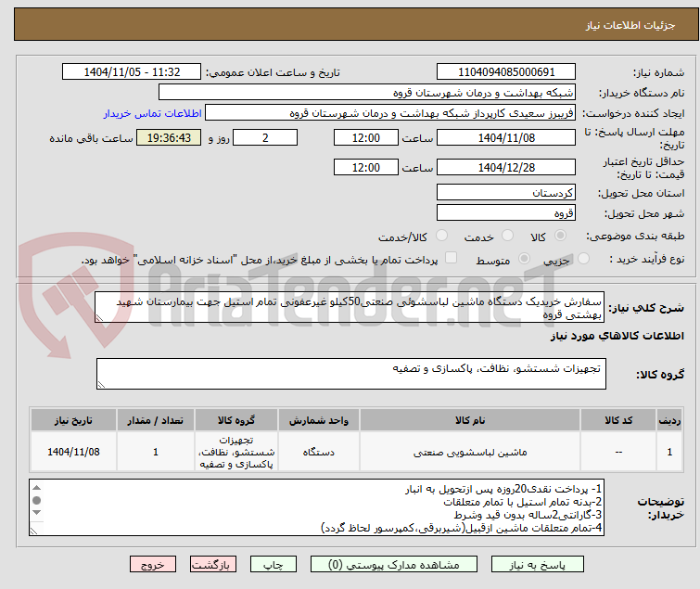This screenshot has height=589, width=700.
Task: Click resize handle of description box
Action: point(99,318)
